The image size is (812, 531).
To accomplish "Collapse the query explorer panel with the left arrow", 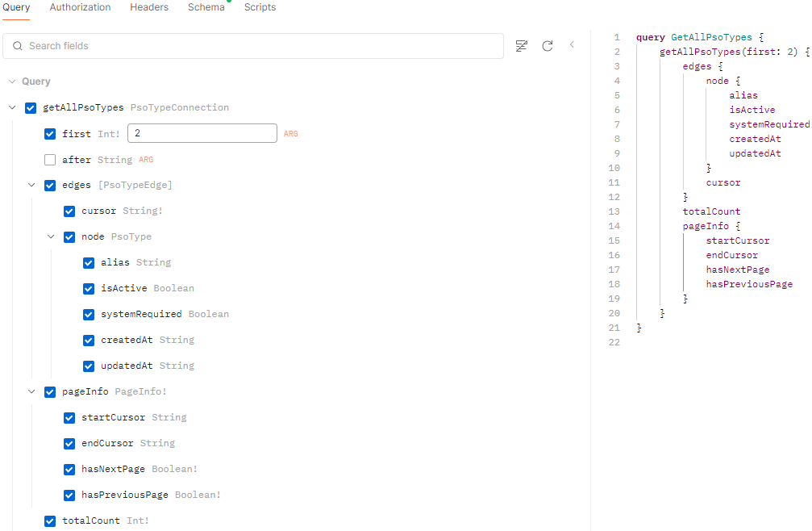I will pyautogui.click(x=572, y=45).
